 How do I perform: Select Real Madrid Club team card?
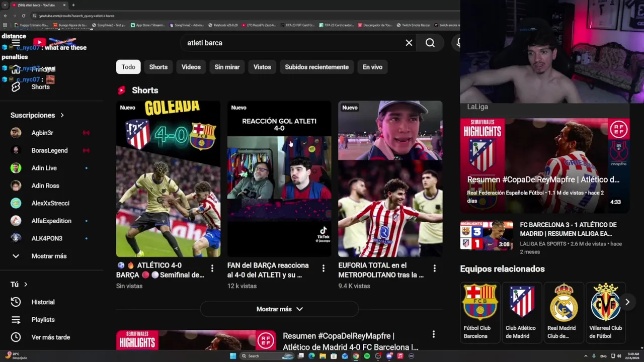563,312
